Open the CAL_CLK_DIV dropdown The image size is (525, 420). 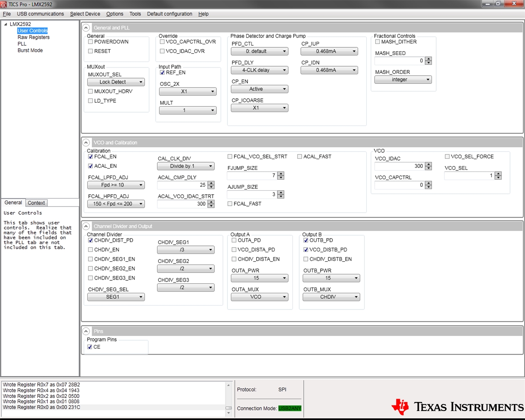(186, 166)
